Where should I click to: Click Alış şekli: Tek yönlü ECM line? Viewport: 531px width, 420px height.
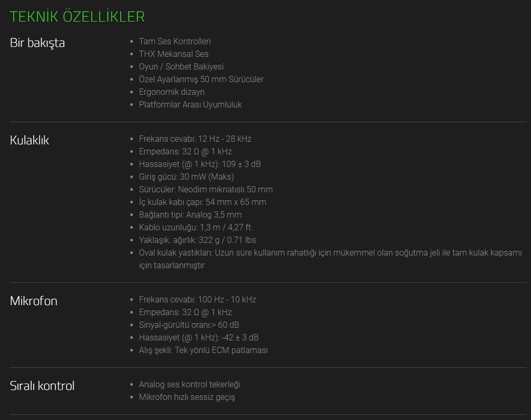click(203, 350)
